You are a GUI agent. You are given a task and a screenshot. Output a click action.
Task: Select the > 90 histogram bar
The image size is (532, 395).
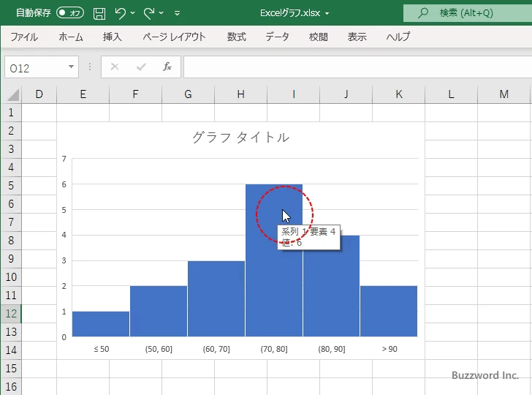pos(389,311)
